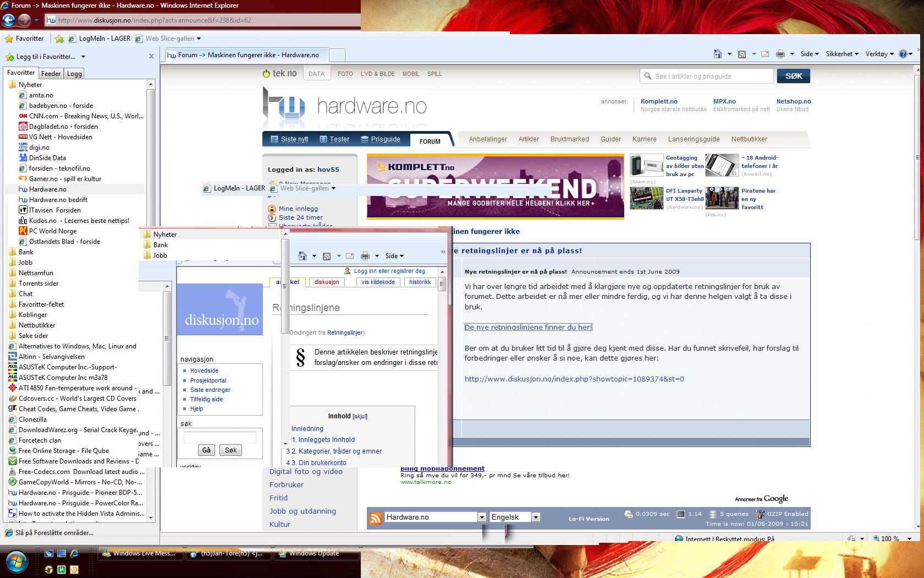Screen dimensions: 924x578
Task: Switch to the Feeder tab in Favorites pane
Action: pyautogui.click(x=51, y=74)
